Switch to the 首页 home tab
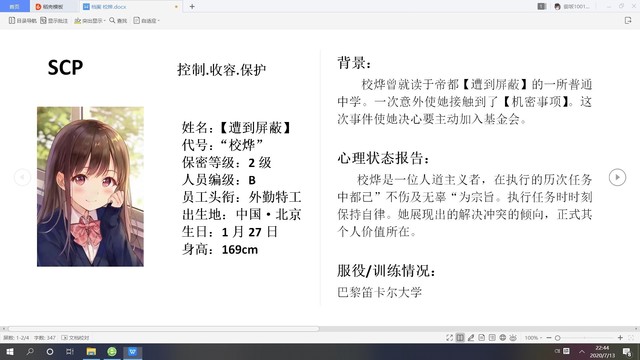 pos(14,7)
